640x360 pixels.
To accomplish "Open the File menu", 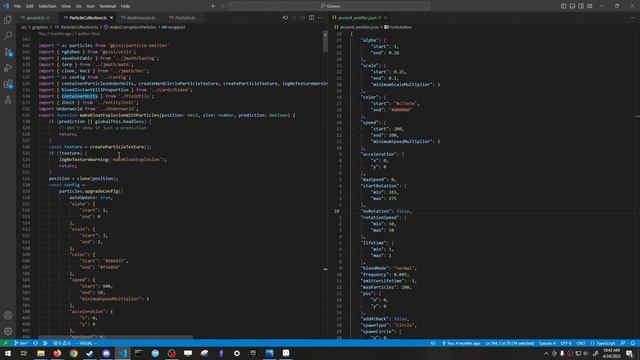I will point(17,6).
